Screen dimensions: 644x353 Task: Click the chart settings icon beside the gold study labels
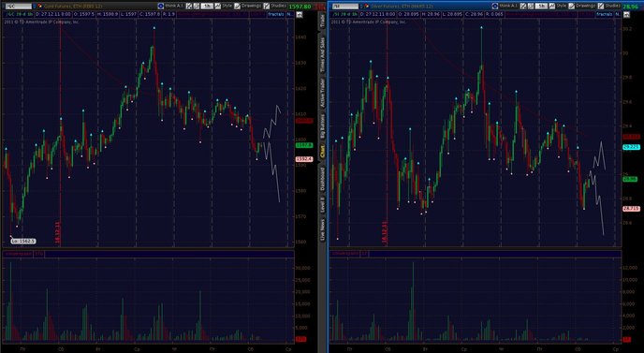300,14
